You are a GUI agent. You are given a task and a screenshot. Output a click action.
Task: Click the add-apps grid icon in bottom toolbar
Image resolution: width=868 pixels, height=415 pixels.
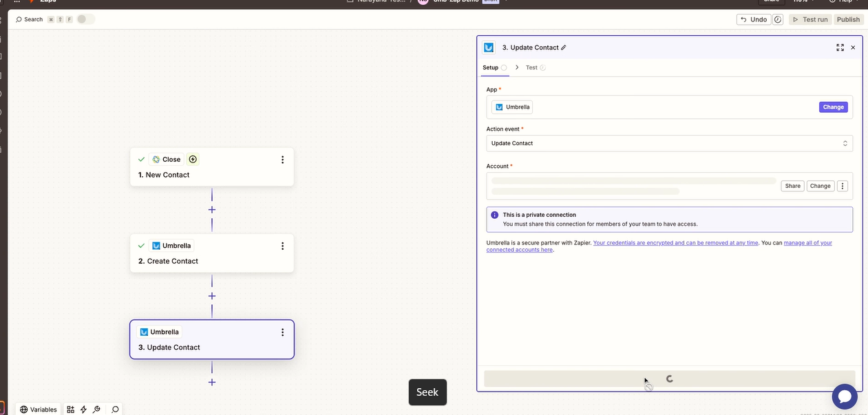[70, 409]
